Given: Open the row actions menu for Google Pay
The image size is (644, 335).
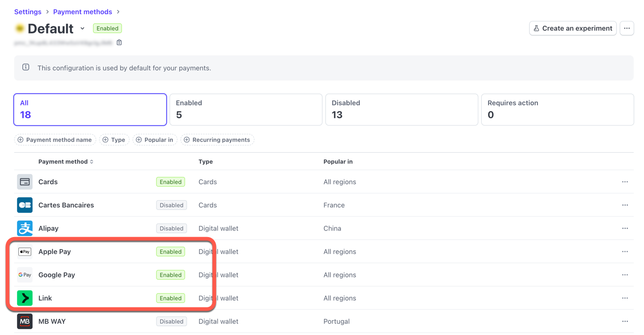Looking at the screenshot, I should 625,274.
